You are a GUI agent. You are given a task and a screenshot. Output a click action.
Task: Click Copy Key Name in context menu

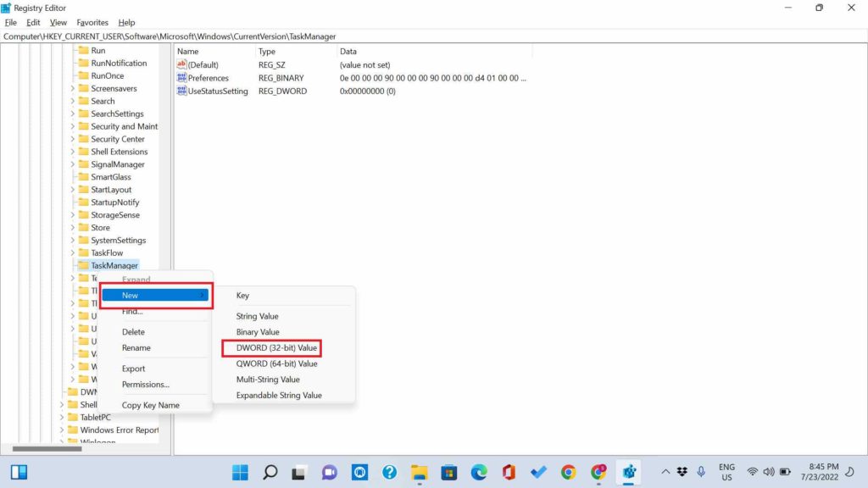(151, 405)
